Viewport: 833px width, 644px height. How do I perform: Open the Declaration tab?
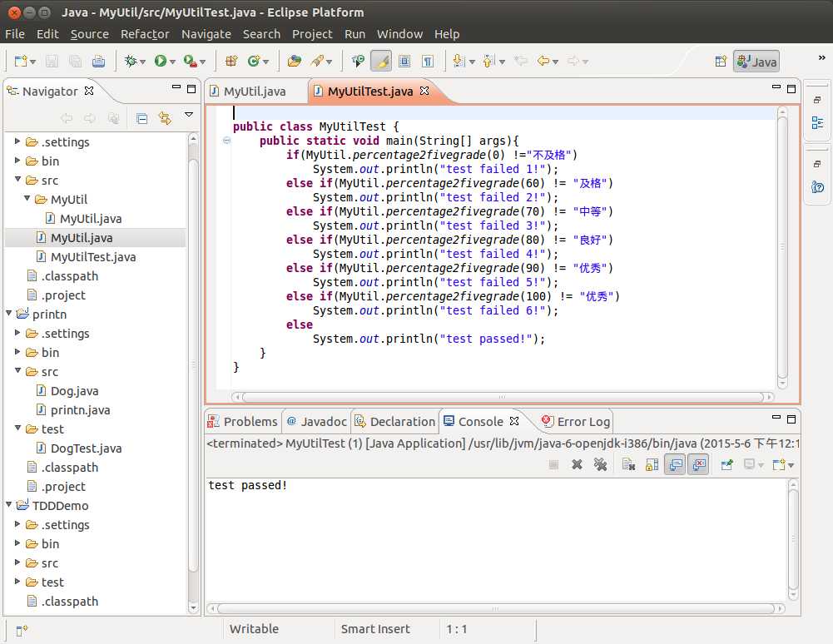(x=395, y=422)
